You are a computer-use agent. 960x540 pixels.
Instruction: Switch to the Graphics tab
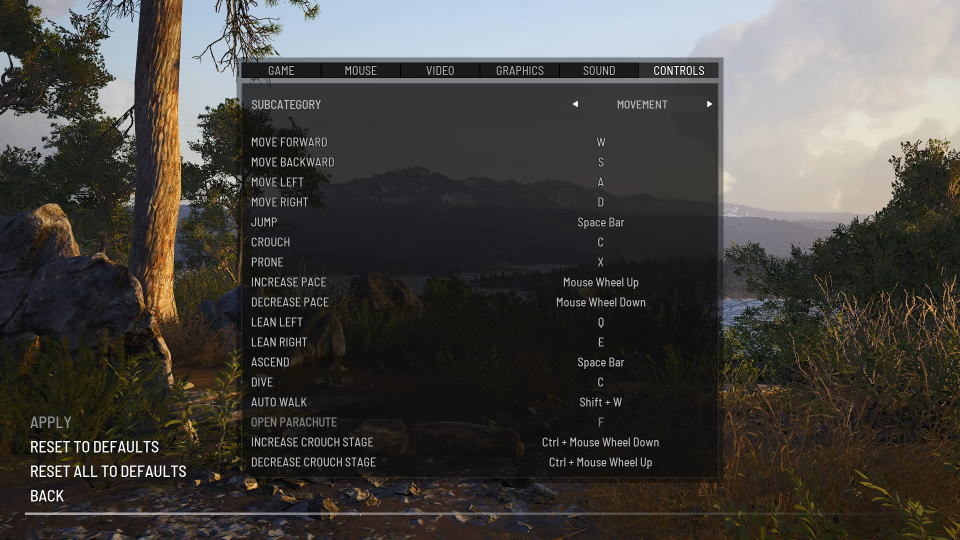pos(520,70)
